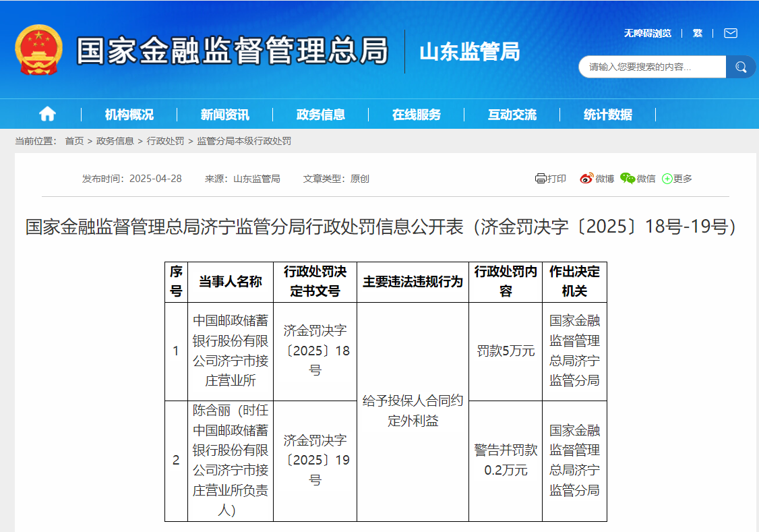This screenshot has height=532, width=759.
Task: Click 政务信息 in the breadcrumb
Action: [115, 141]
